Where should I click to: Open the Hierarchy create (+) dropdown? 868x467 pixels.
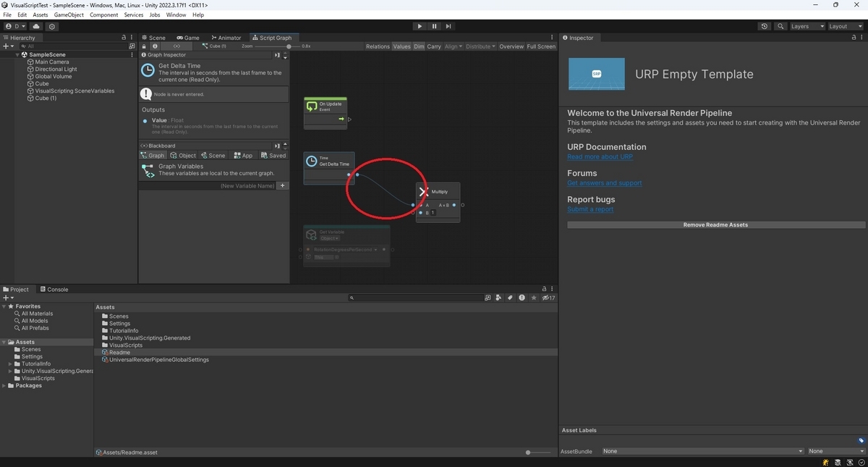(x=9, y=46)
